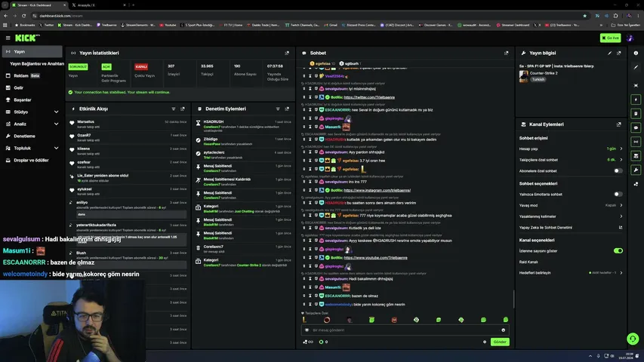This screenshot has width=644, height=362.
Task: Expand the Topluluk sidebar section
Action: coord(57,148)
